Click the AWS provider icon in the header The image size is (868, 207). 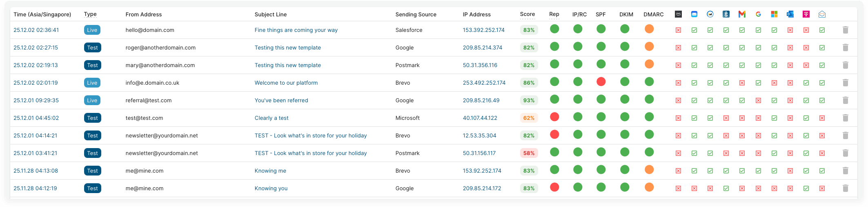coord(678,14)
